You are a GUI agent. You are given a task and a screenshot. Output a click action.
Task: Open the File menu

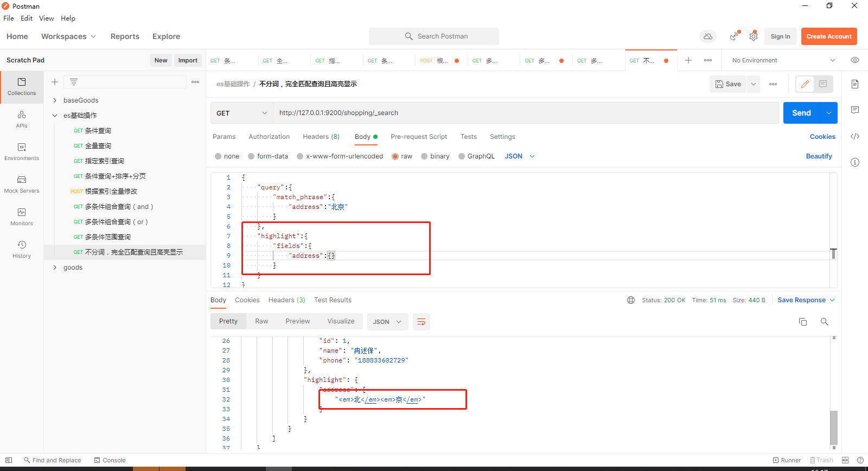point(9,18)
